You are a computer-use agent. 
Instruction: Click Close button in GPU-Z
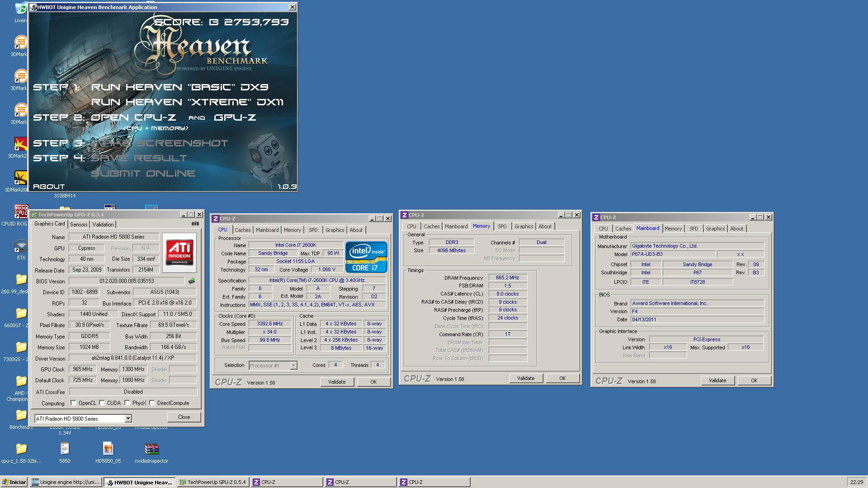tap(184, 417)
